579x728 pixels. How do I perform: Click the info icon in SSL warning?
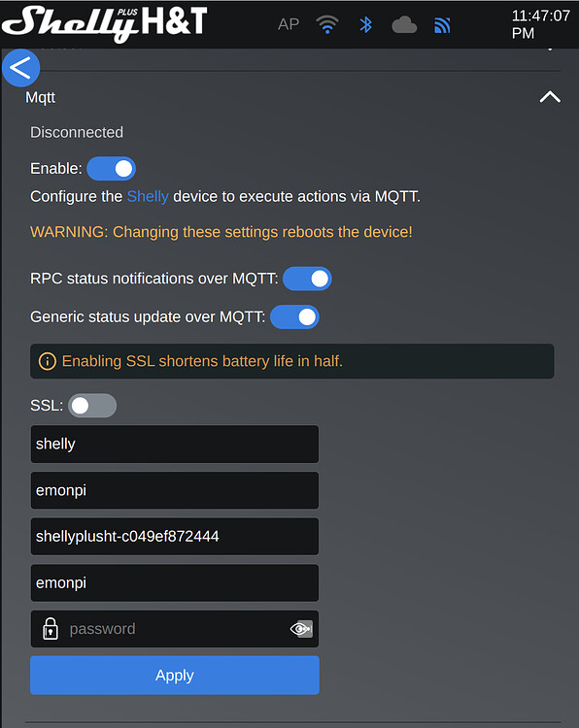(48, 361)
